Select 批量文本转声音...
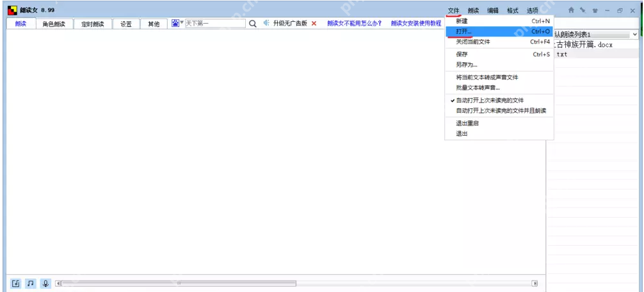 coord(499,88)
